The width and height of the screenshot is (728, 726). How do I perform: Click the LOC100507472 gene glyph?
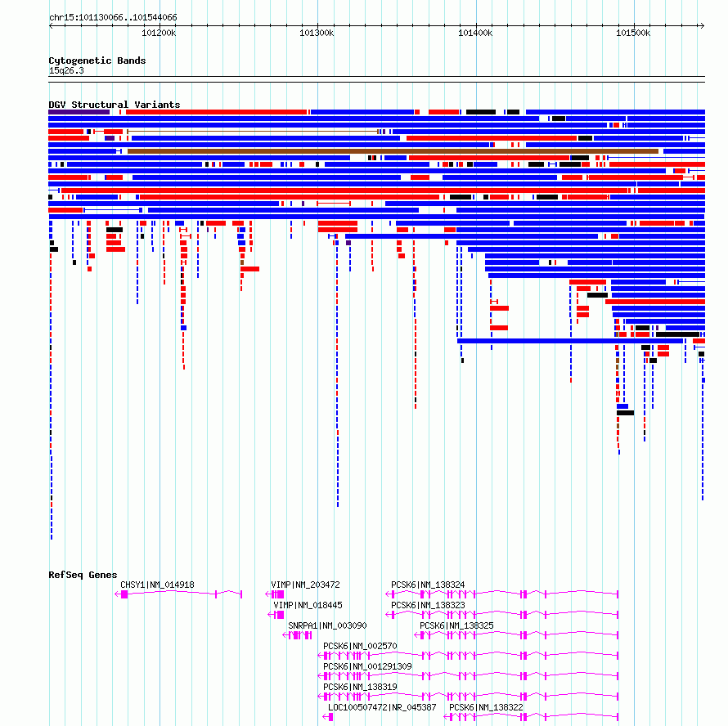328,717
